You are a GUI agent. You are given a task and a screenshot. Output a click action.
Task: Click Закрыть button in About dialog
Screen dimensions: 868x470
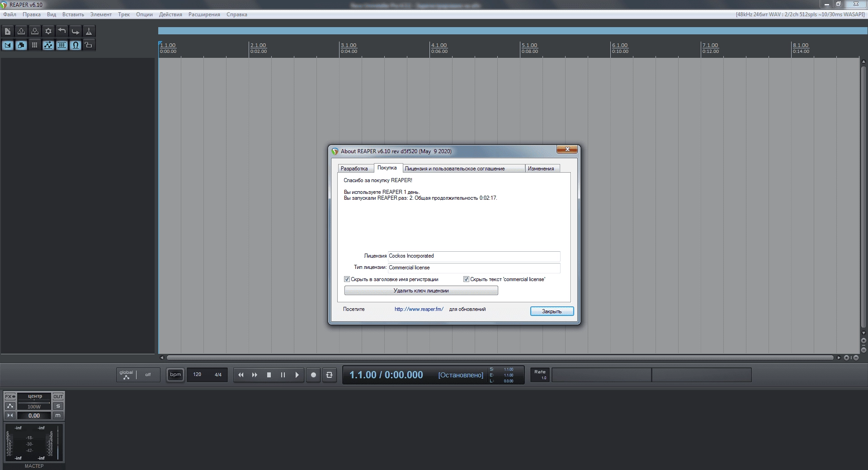(552, 311)
